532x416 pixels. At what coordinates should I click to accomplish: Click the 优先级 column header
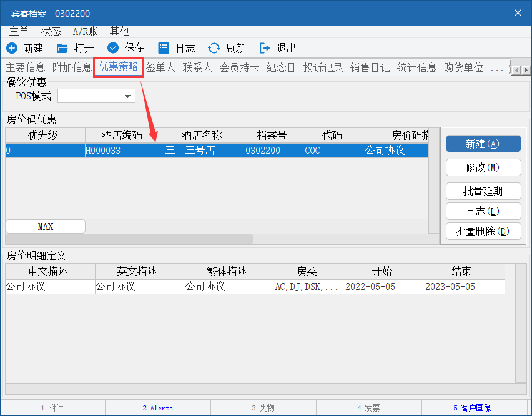tap(46, 136)
